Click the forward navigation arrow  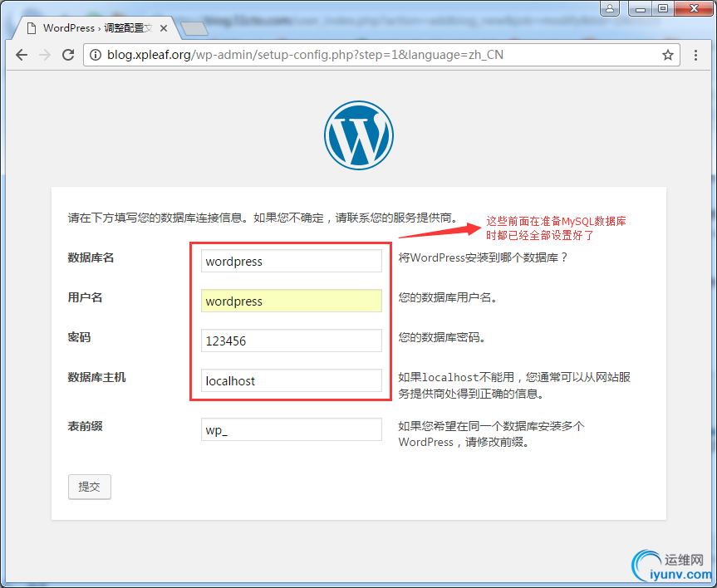point(45,56)
